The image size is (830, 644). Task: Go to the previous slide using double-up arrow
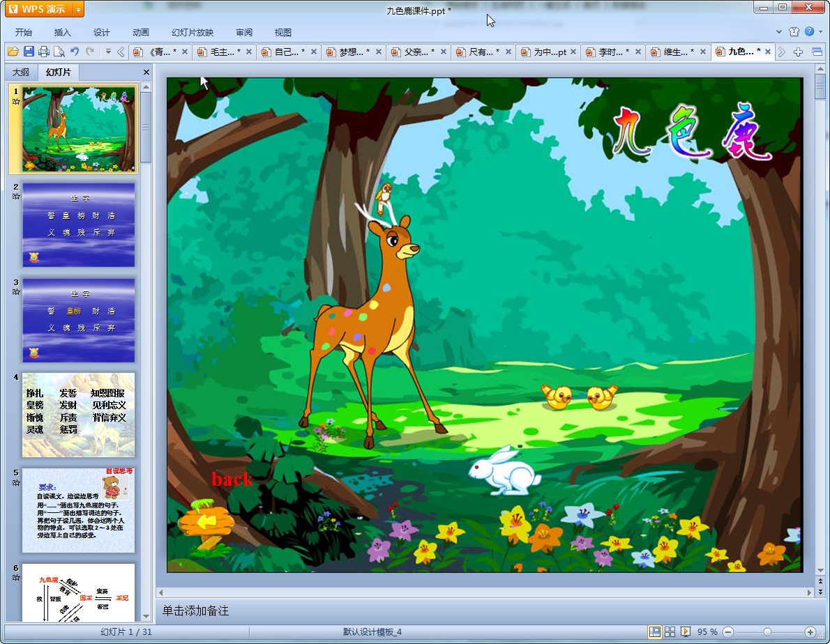coord(820,581)
